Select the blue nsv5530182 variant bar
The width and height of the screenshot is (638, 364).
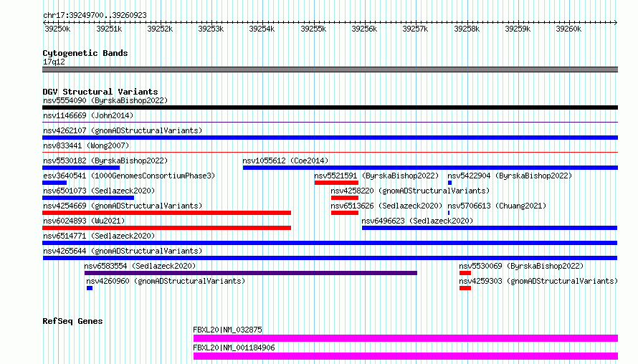click(x=81, y=168)
